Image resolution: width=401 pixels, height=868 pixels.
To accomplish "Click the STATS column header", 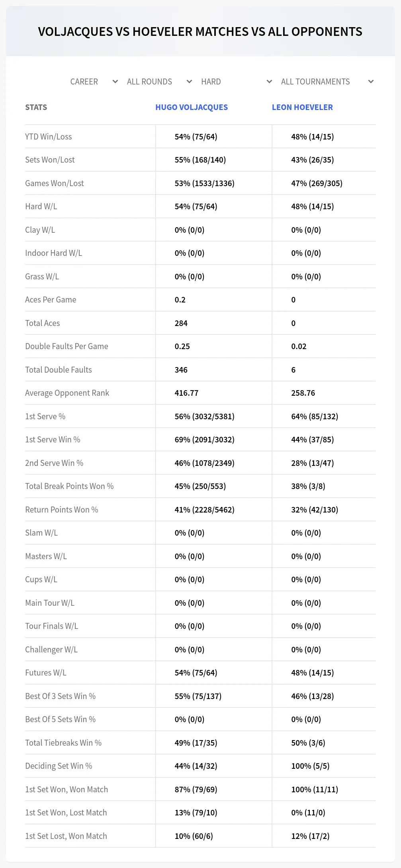I will click(36, 107).
